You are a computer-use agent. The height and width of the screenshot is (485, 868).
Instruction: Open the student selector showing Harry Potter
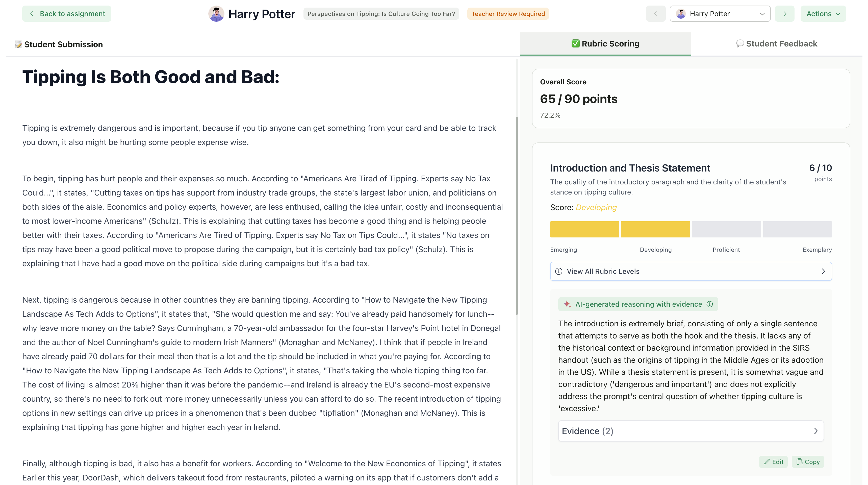[720, 13]
